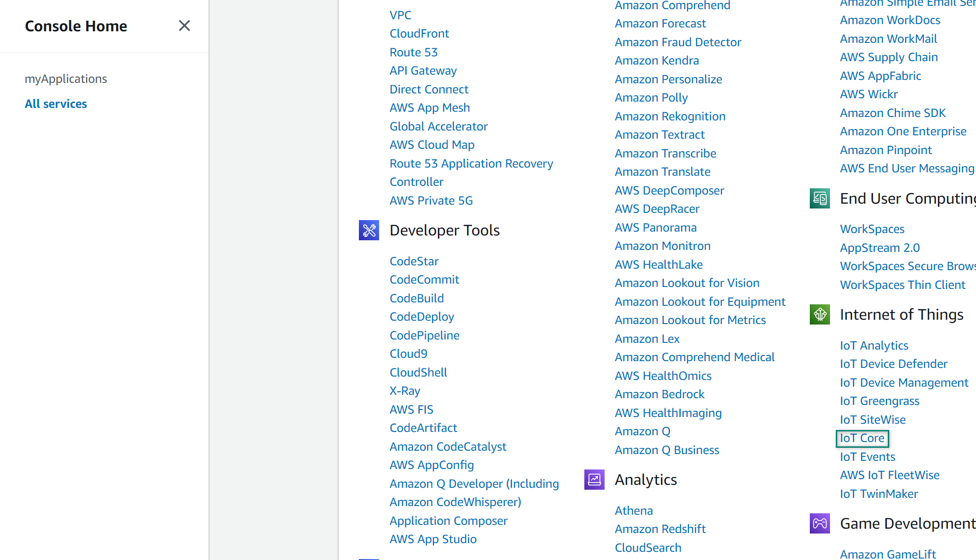Screen dimensions: 976x560
Task: Select All services in the sidebar
Action: (x=56, y=104)
